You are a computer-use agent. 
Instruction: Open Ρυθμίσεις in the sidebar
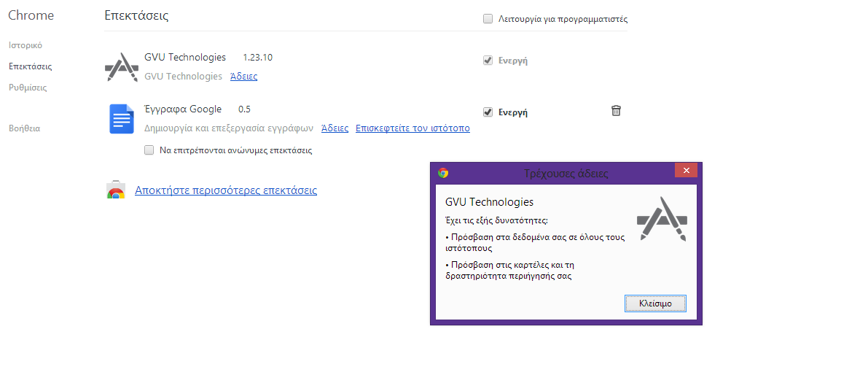point(28,88)
